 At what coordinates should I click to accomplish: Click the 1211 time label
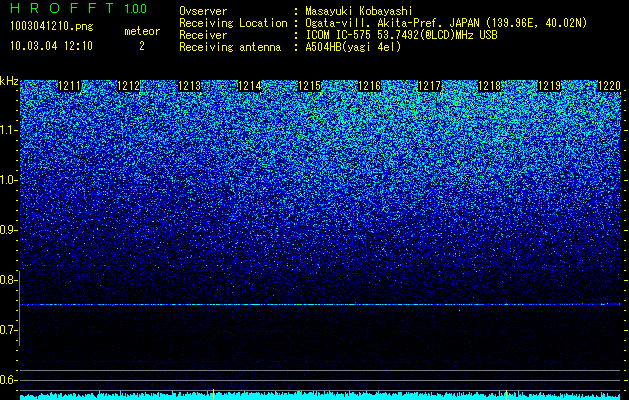[69, 86]
